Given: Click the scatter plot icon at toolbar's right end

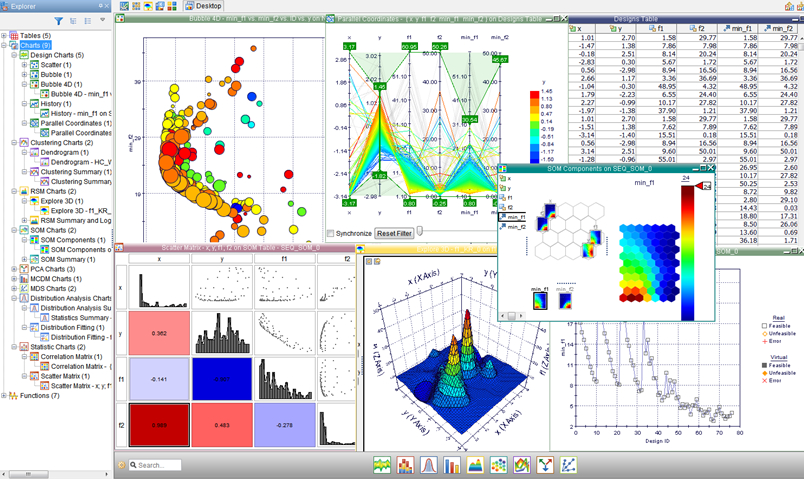Looking at the screenshot, I should (x=568, y=465).
